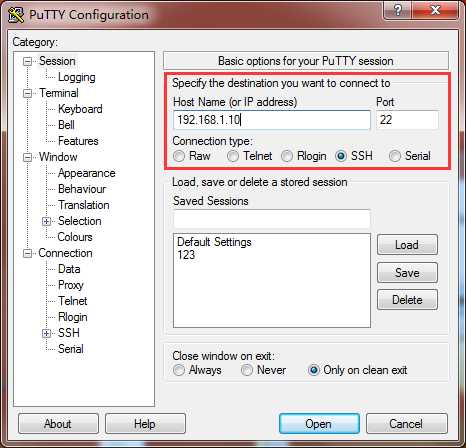The width and height of the screenshot is (466, 448).
Task: Open the Bell settings category
Action: (66, 125)
